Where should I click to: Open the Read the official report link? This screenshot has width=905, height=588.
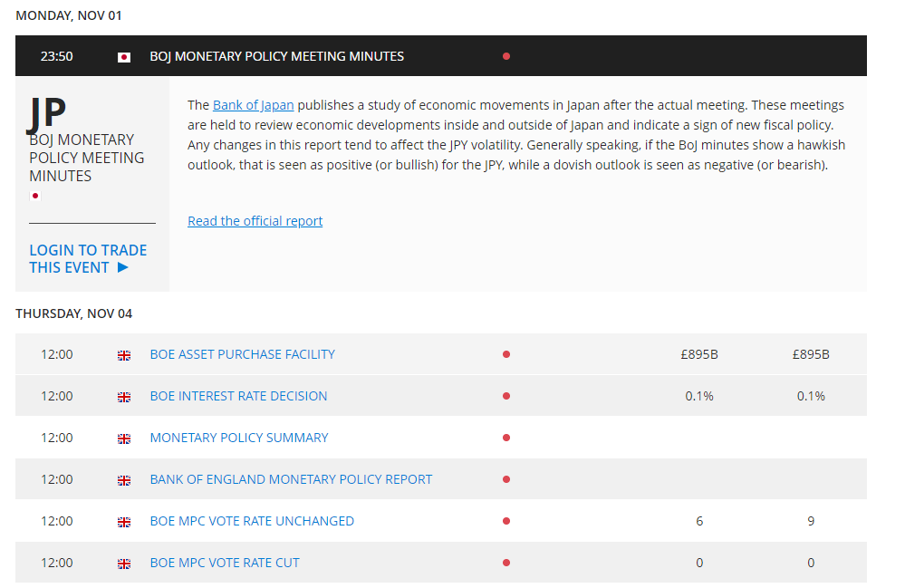pyautogui.click(x=255, y=221)
